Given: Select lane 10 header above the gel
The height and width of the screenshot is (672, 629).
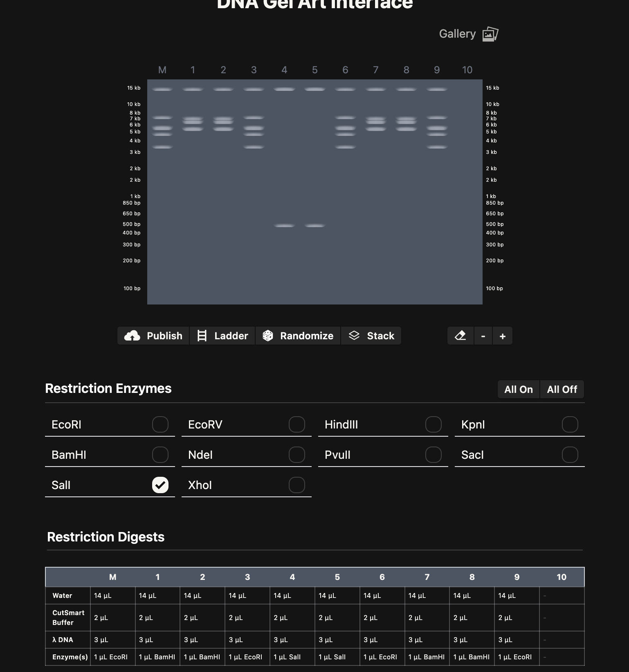Looking at the screenshot, I should point(467,70).
